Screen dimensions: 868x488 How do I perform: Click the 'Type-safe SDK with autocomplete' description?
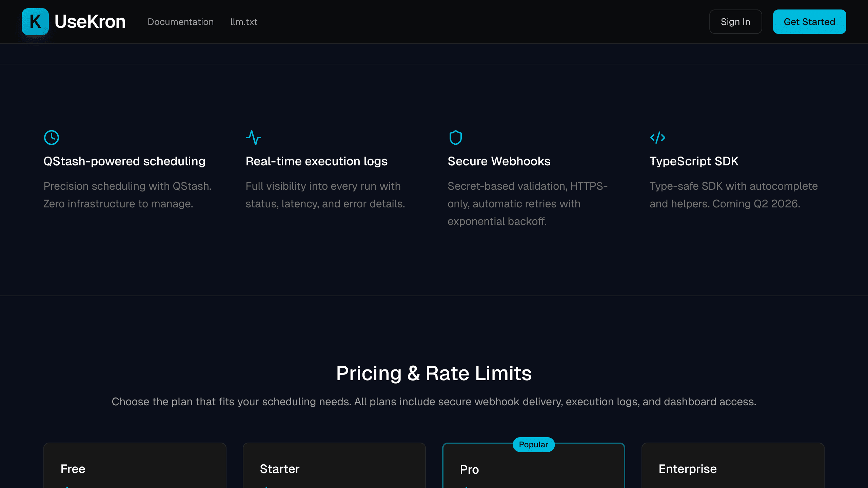(734, 195)
